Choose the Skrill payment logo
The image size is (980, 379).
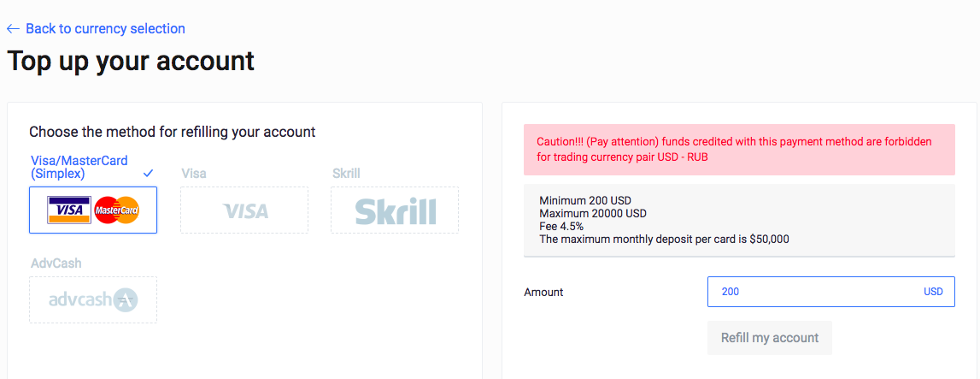click(x=396, y=211)
